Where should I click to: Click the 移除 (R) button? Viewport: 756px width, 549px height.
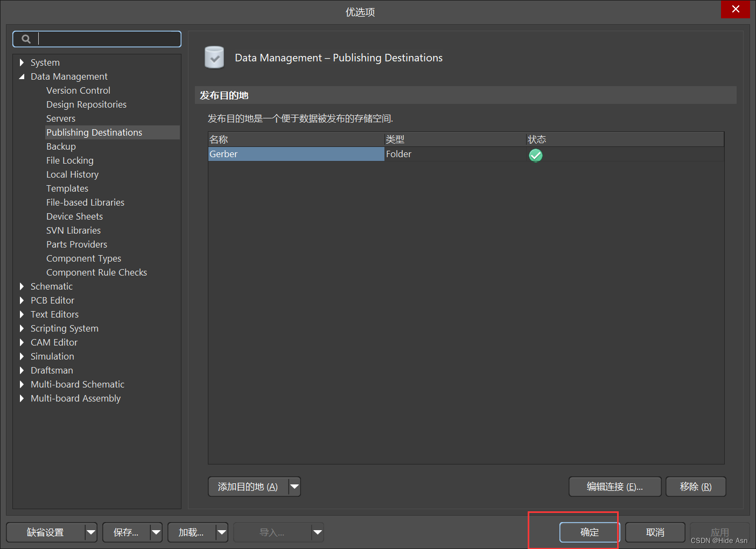696,487
